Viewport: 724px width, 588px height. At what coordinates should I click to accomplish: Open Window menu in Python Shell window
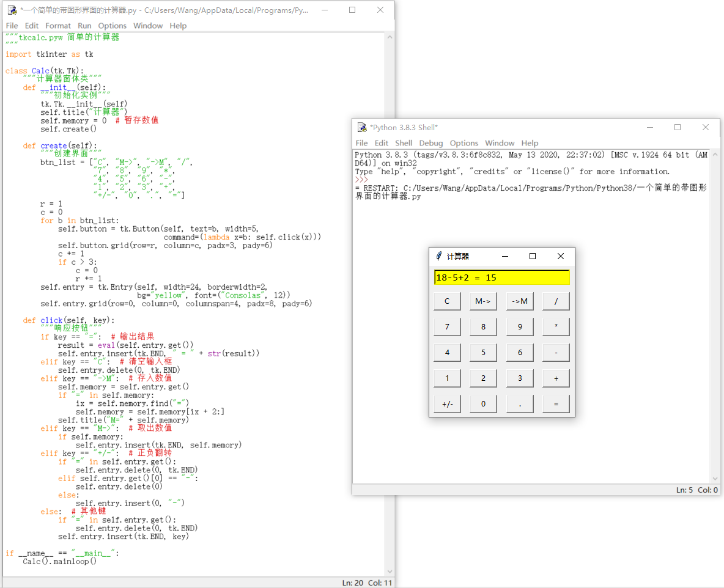coord(500,143)
